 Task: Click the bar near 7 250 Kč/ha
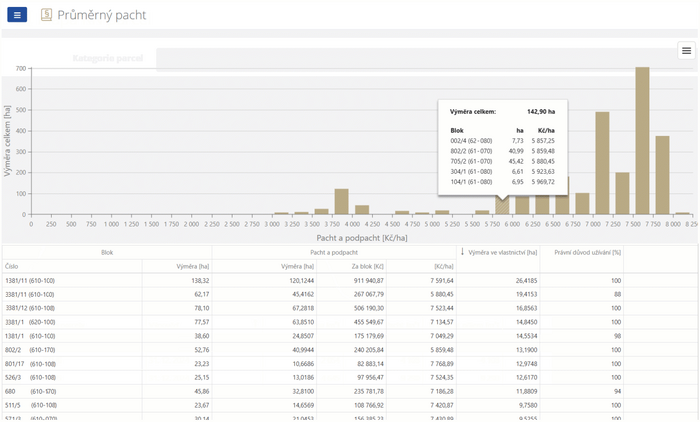[622, 194]
